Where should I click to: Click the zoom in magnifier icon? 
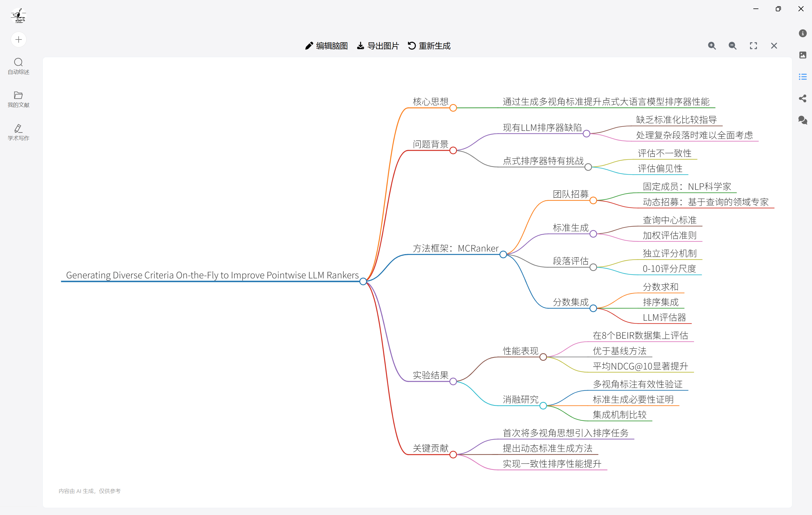pos(712,46)
